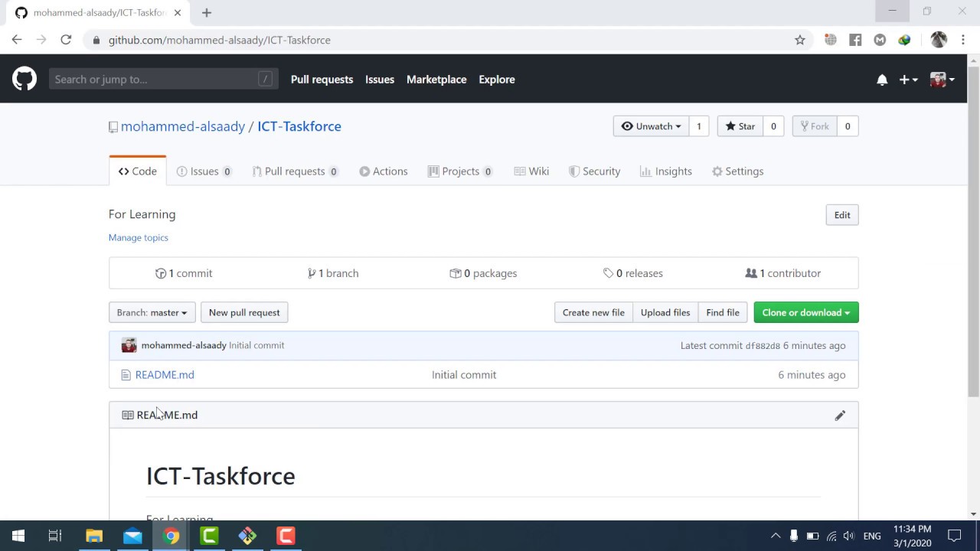Viewport: 980px width, 551px height.
Task: Open mohammed-alsaady profile link
Action: 183,126
